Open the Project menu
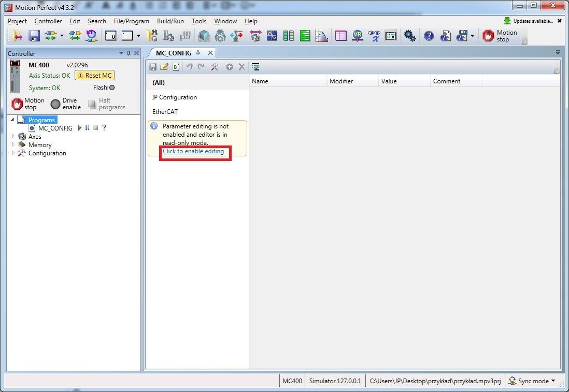Viewport: 569px width, 392px height. click(x=17, y=21)
